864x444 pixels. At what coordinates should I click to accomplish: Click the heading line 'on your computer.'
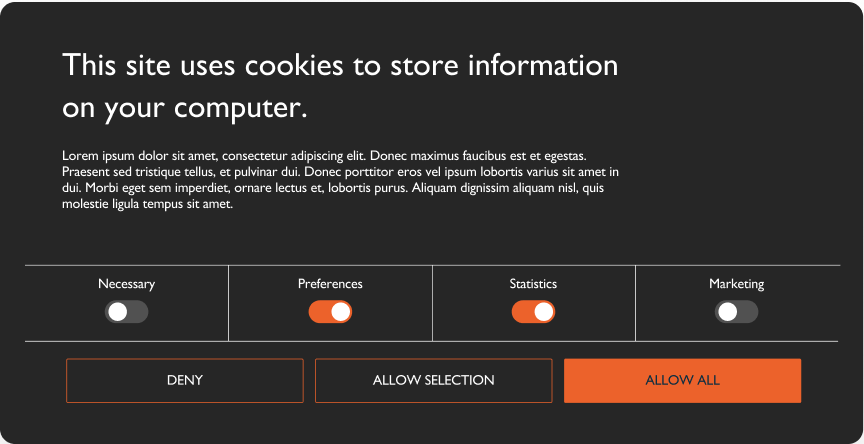185,109
